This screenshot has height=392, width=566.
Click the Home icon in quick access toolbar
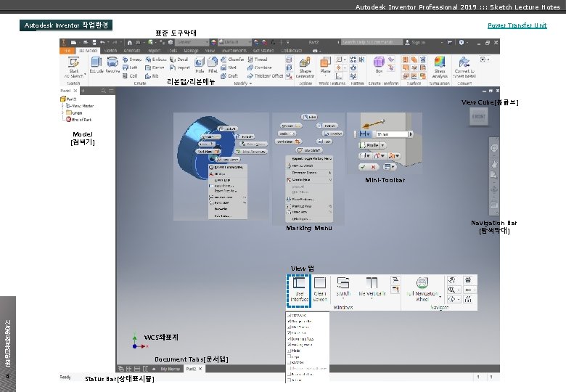point(130,42)
